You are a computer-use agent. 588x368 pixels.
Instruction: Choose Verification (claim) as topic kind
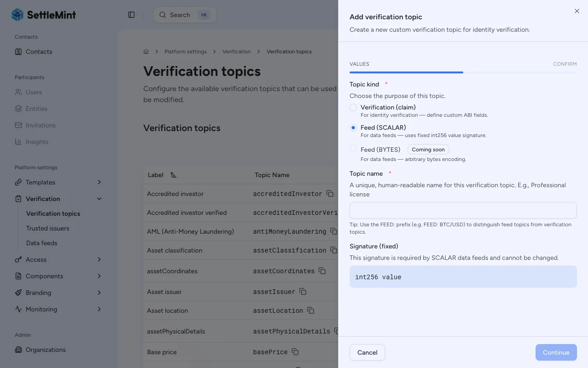353,107
